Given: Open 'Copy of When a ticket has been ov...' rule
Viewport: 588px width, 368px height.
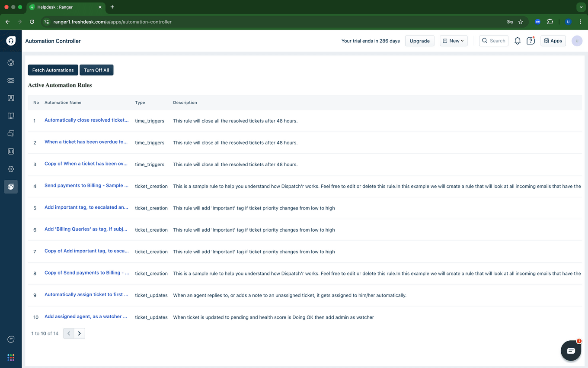Looking at the screenshot, I should coord(86,164).
